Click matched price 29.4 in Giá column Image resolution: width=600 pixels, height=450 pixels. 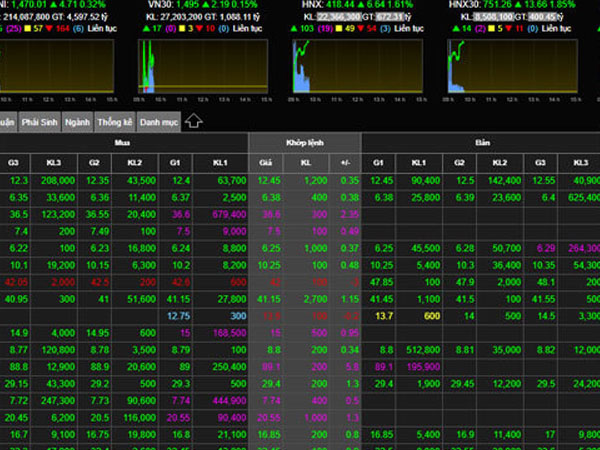coord(271,383)
